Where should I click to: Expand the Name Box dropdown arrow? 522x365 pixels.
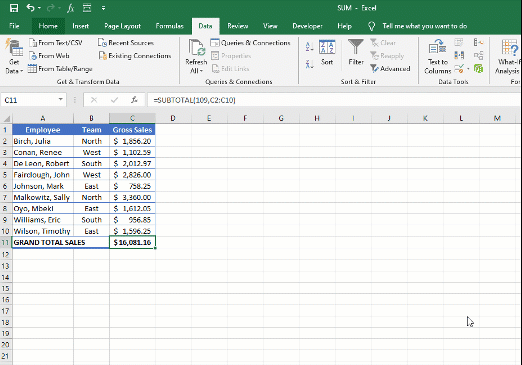point(60,100)
